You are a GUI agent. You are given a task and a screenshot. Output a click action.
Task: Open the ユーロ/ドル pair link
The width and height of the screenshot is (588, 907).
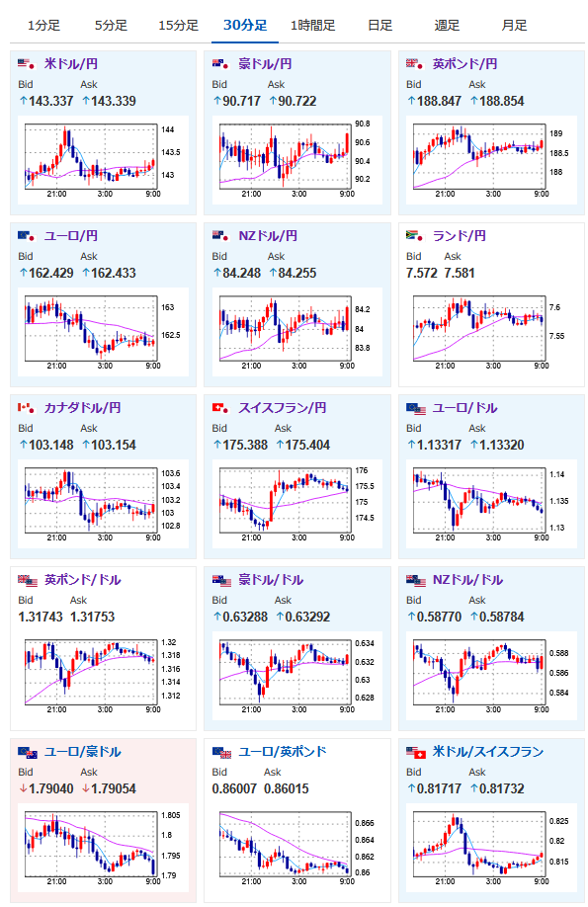[x=464, y=408]
